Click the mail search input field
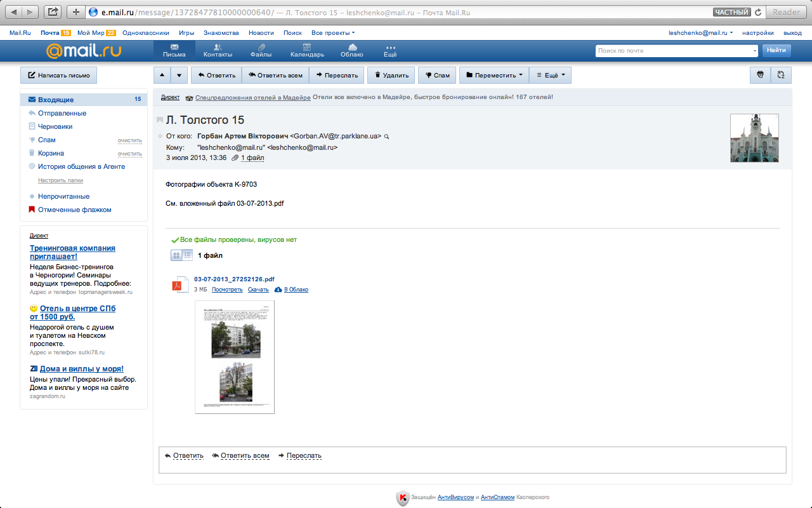 [676, 50]
